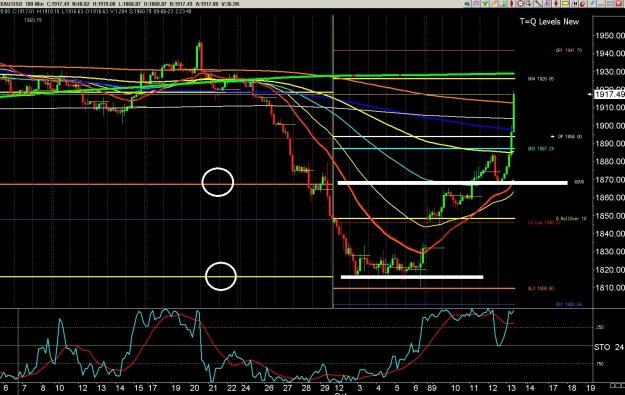Click the 1880.00 price axis label
This screenshot has width=625, height=395.
tap(610, 161)
